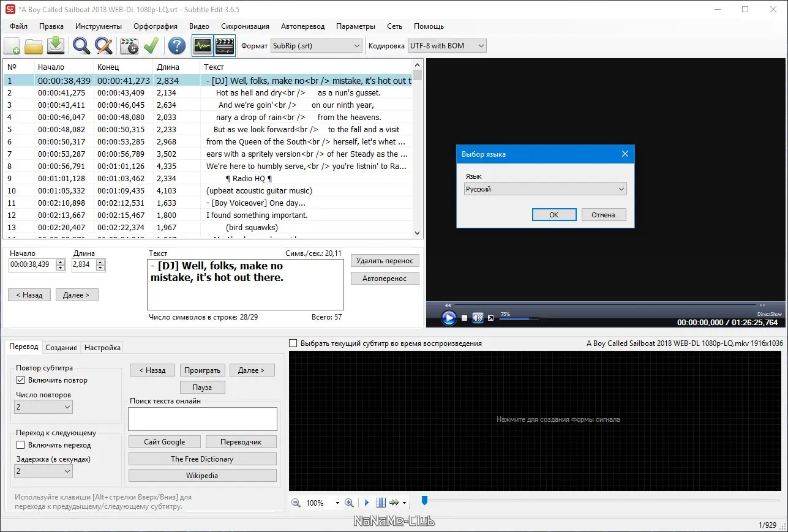Click the waveform area to generate the waveform
Screen dimensions: 788x532
[x=536, y=420]
